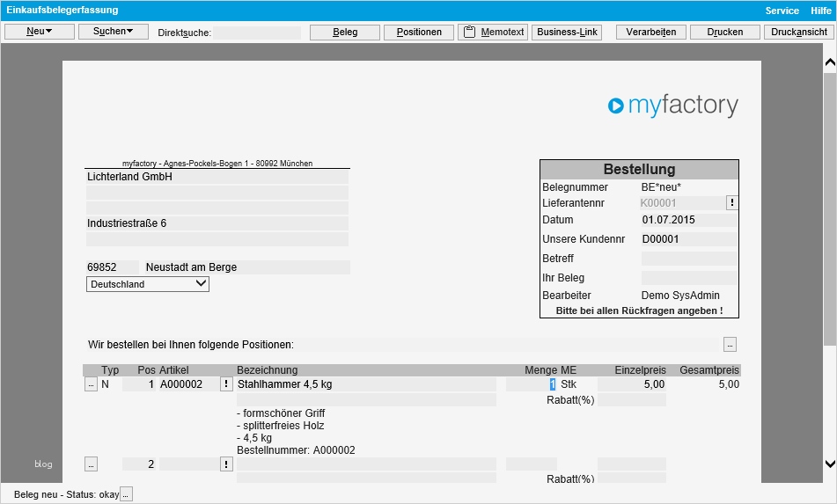Click the Lieferantennr field K00001

682,203
